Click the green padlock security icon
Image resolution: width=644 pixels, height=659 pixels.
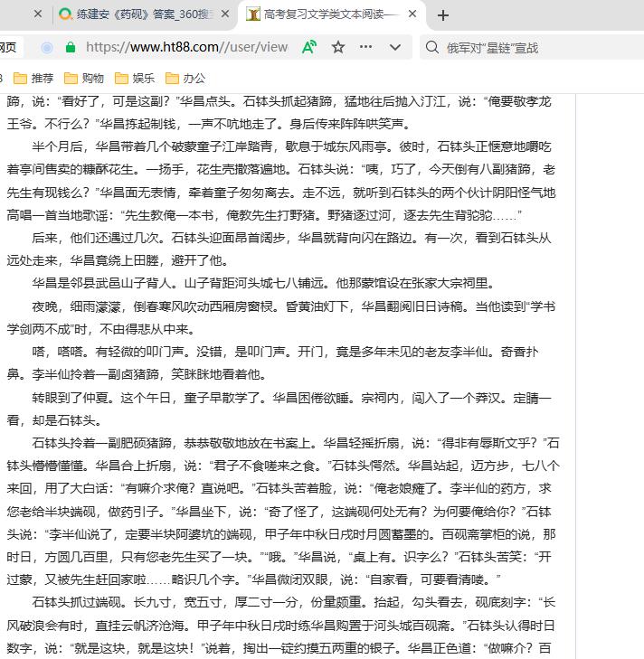[71, 48]
